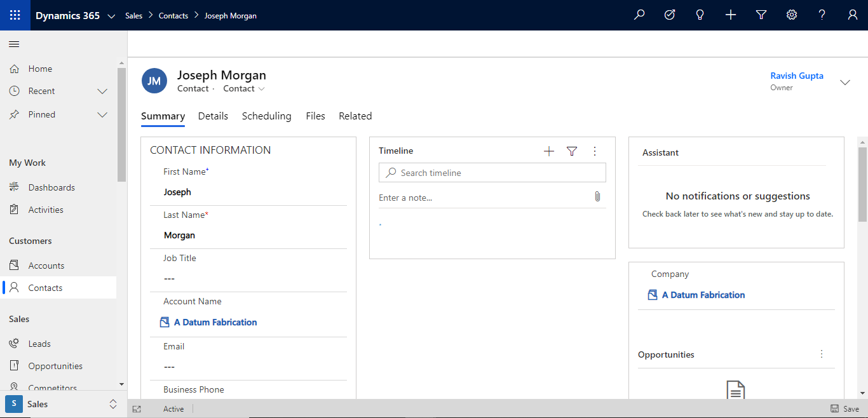Open the timeline more options ellipsis
Image resolution: width=868 pixels, height=418 pixels.
click(x=595, y=151)
